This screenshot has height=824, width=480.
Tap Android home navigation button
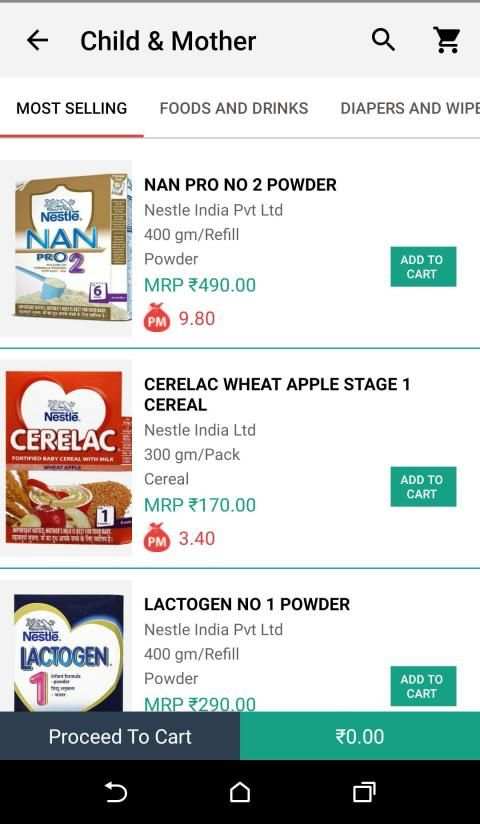point(240,792)
